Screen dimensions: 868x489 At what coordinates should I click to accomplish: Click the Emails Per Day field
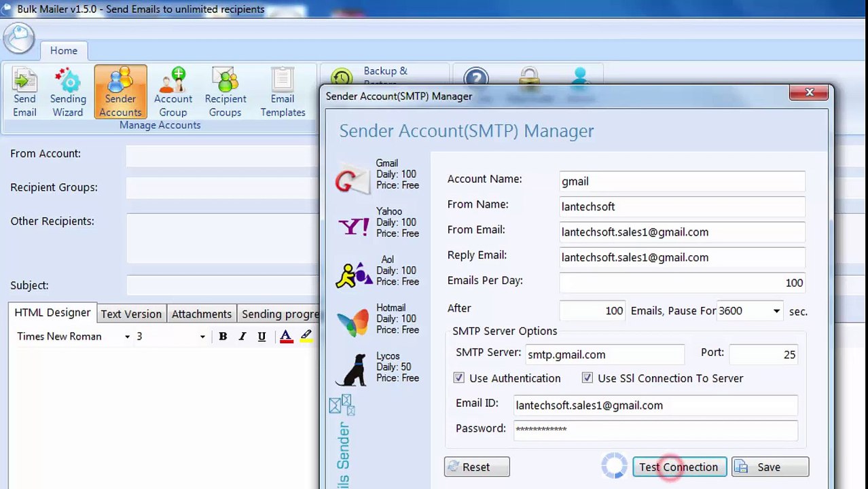pyautogui.click(x=682, y=283)
